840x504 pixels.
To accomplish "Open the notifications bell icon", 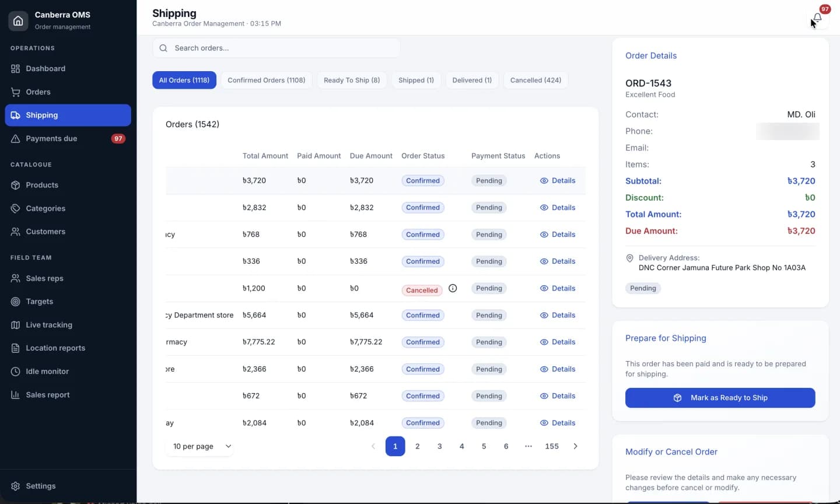I will coord(817,17).
